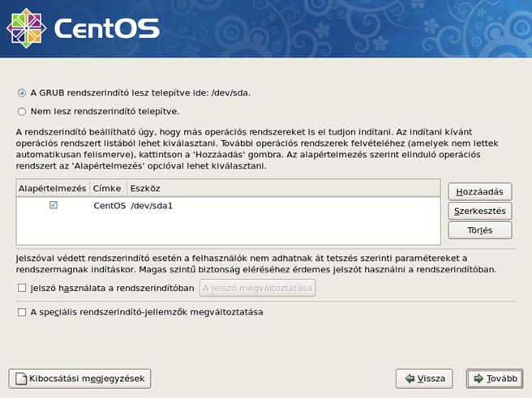
Task: Open Szerkesztés to edit the selected entry
Action: pyautogui.click(x=480, y=211)
